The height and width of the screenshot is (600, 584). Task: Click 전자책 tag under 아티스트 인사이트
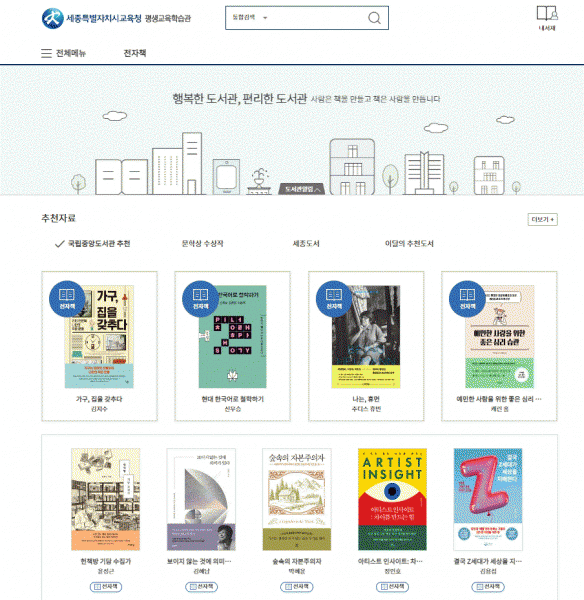(392, 587)
